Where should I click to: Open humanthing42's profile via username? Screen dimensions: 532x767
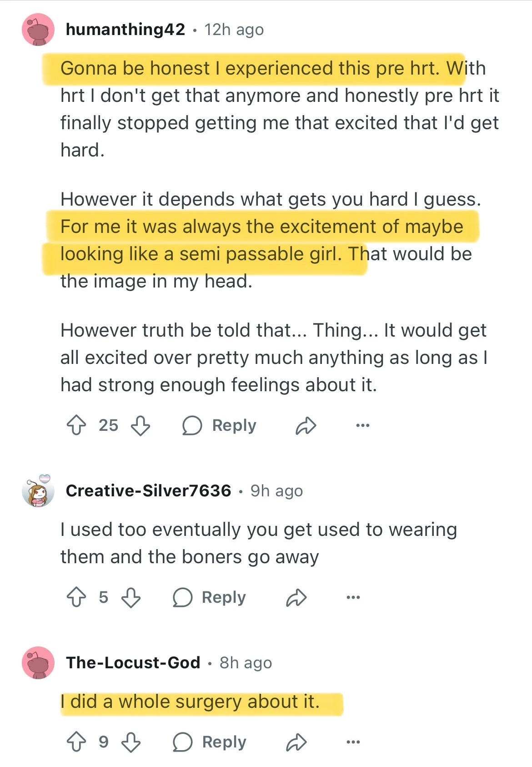125,30
